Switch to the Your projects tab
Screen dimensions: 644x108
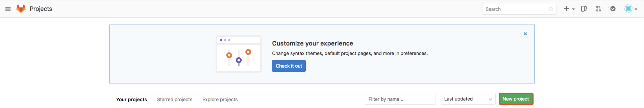pyautogui.click(x=131, y=100)
